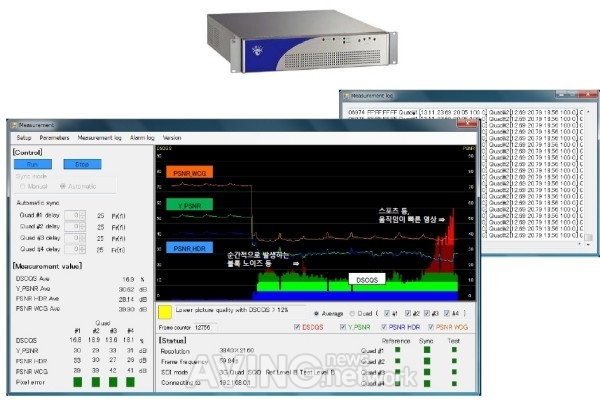Toggle the #4 quad checkbox

tap(447, 313)
